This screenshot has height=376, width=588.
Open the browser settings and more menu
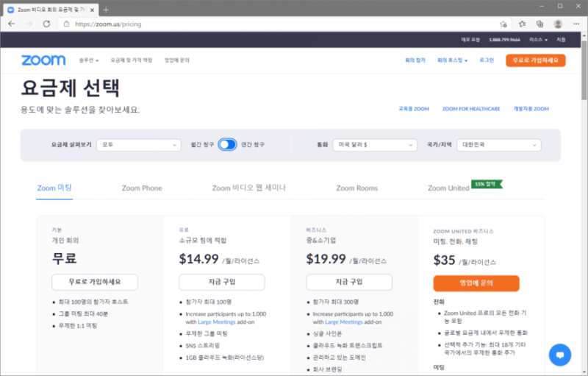[x=576, y=24]
